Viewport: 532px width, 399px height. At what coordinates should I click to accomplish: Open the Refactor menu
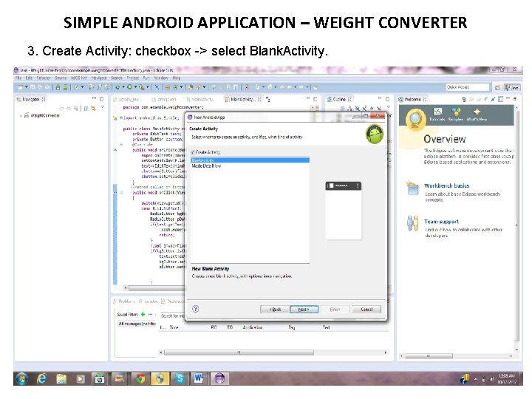pos(44,78)
